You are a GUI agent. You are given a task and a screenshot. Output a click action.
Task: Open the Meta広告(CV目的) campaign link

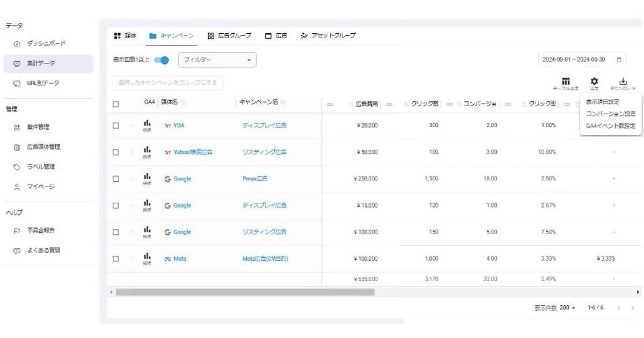click(265, 259)
